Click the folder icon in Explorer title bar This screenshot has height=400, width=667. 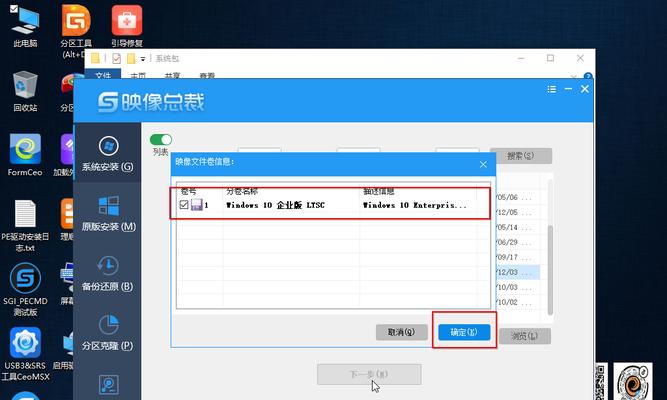pyautogui.click(x=95, y=58)
